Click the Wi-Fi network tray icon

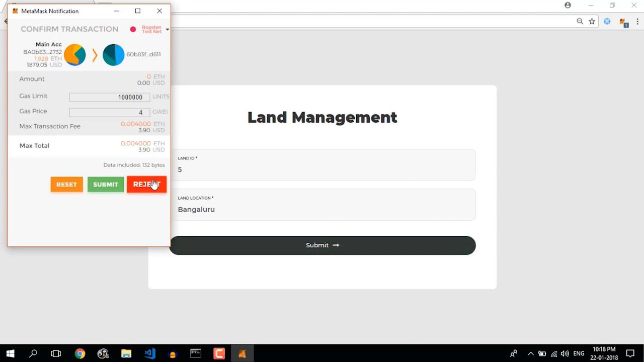coord(554,354)
